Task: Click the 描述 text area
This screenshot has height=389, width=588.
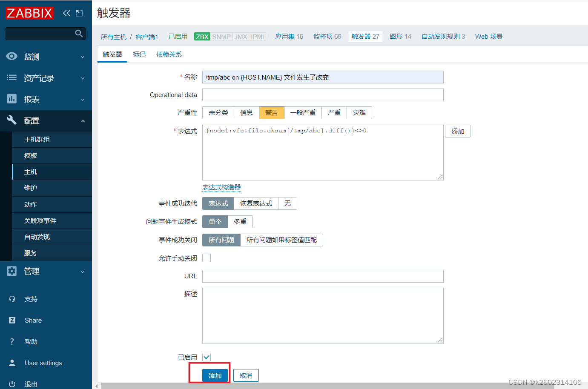Action: click(323, 315)
